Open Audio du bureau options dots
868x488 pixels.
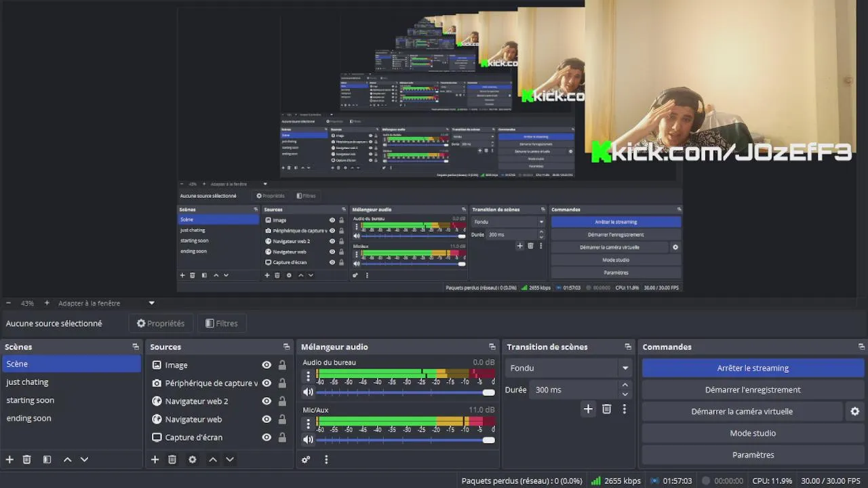point(308,375)
